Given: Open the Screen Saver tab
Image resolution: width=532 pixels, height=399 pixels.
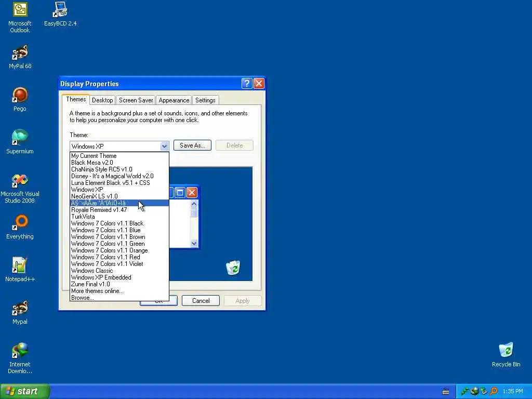Looking at the screenshot, I should [136, 100].
